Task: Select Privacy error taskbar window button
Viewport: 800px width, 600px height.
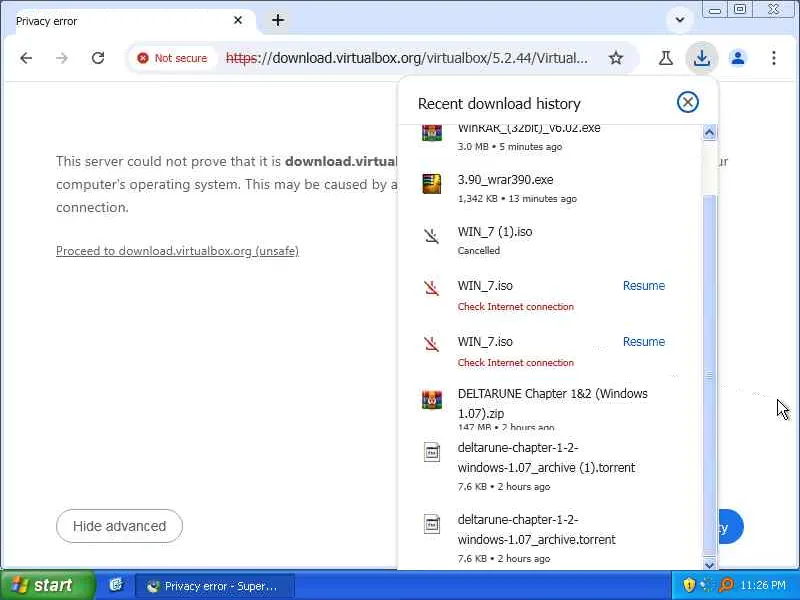Action: click(x=214, y=586)
